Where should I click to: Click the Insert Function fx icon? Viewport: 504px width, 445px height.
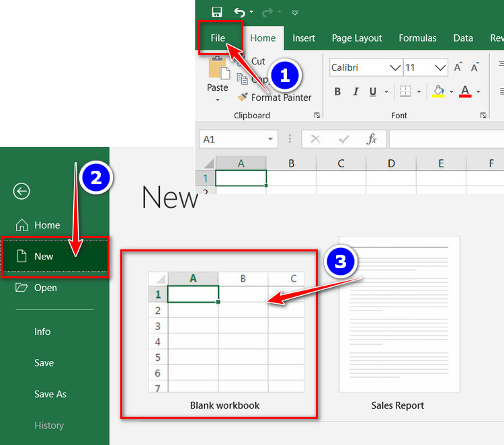371,139
